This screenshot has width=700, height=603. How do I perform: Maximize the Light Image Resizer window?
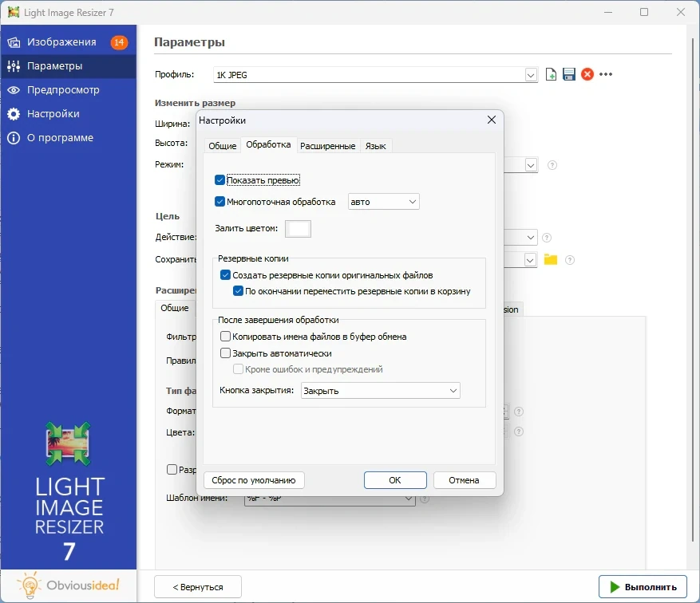[644, 12]
